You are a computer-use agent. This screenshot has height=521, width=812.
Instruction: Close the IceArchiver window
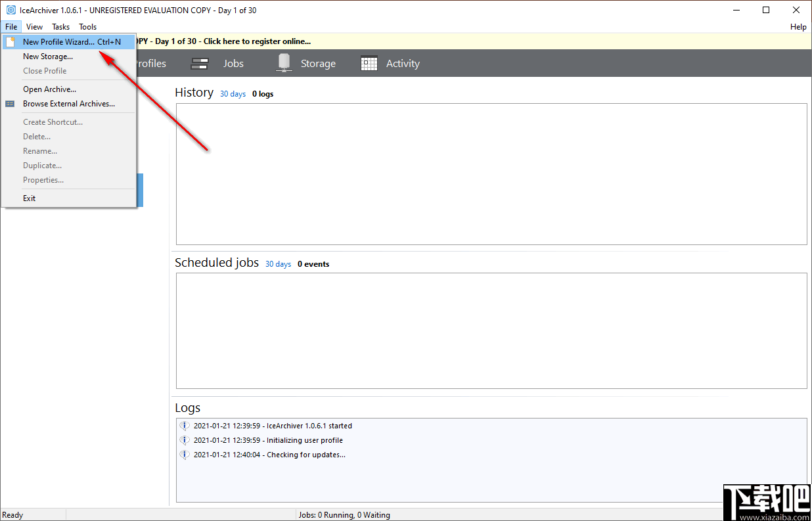(x=796, y=10)
